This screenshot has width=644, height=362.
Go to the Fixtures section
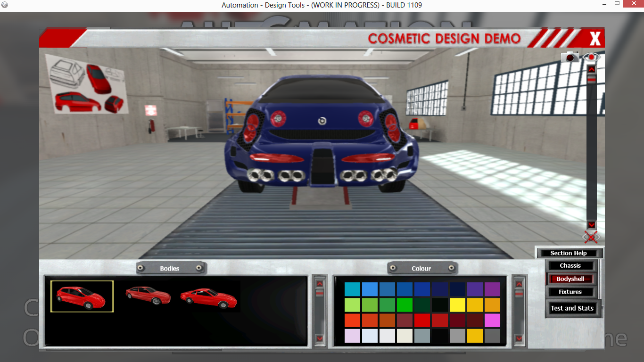570,292
